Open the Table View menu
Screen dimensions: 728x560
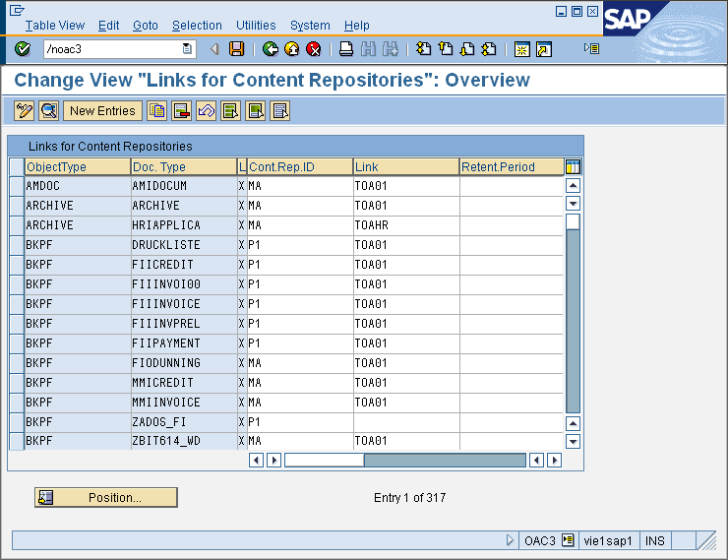click(x=55, y=26)
